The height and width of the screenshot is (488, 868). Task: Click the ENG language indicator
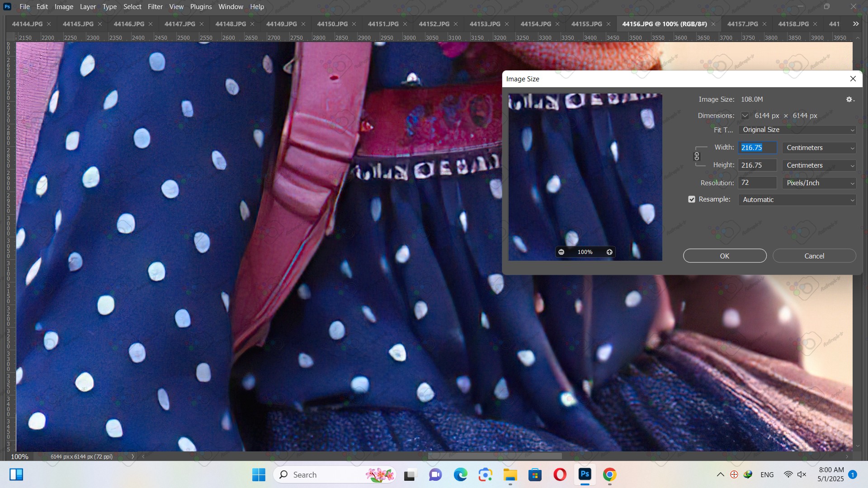[767, 475]
